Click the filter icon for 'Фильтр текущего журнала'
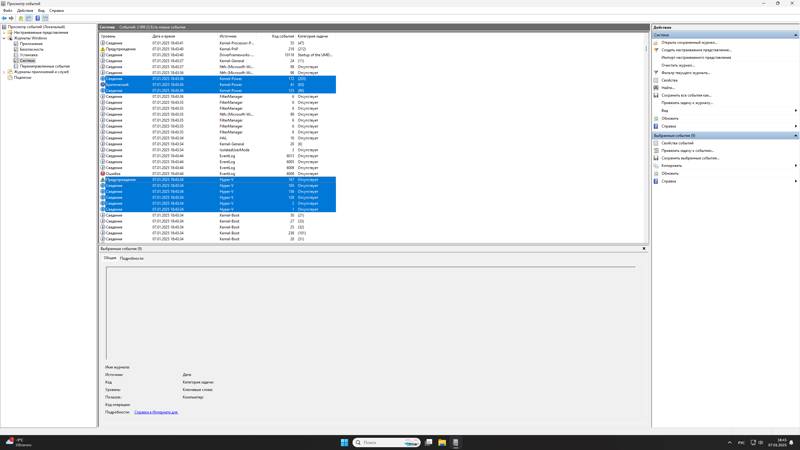This screenshot has width=800, height=450. pos(656,73)
